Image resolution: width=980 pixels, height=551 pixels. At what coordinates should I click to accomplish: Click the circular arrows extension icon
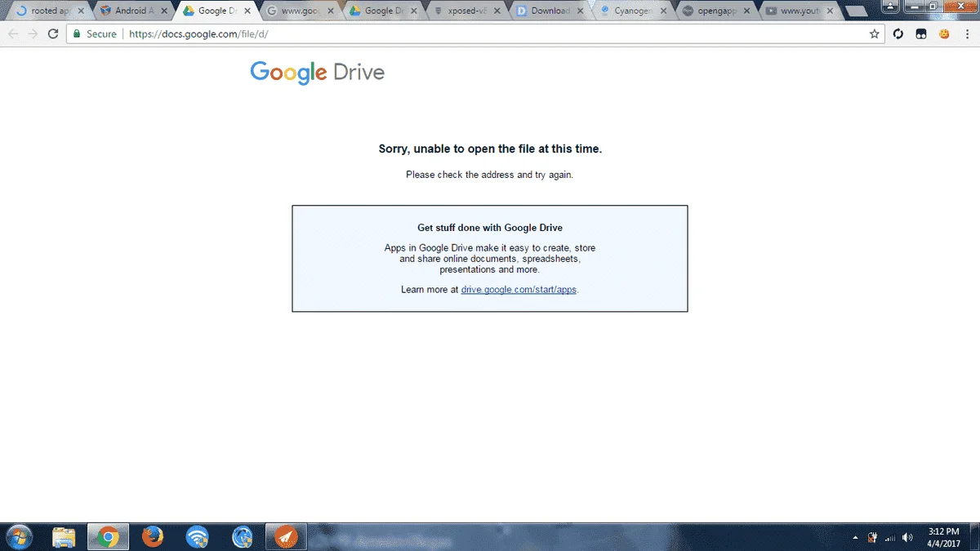(898, 34)
